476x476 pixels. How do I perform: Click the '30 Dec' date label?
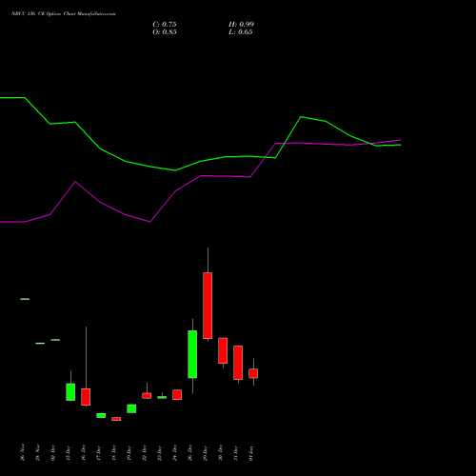click(221, 452)
